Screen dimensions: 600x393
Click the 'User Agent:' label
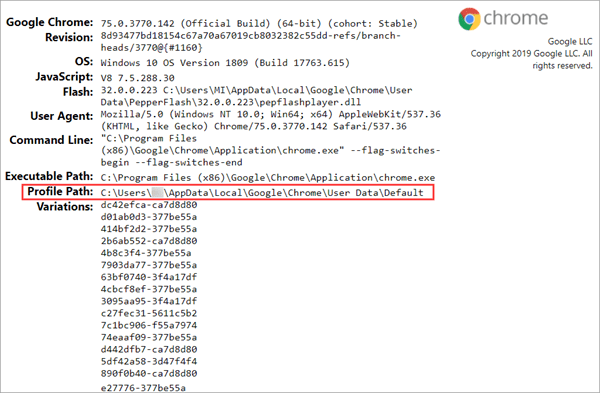click(x=62, y=116)
